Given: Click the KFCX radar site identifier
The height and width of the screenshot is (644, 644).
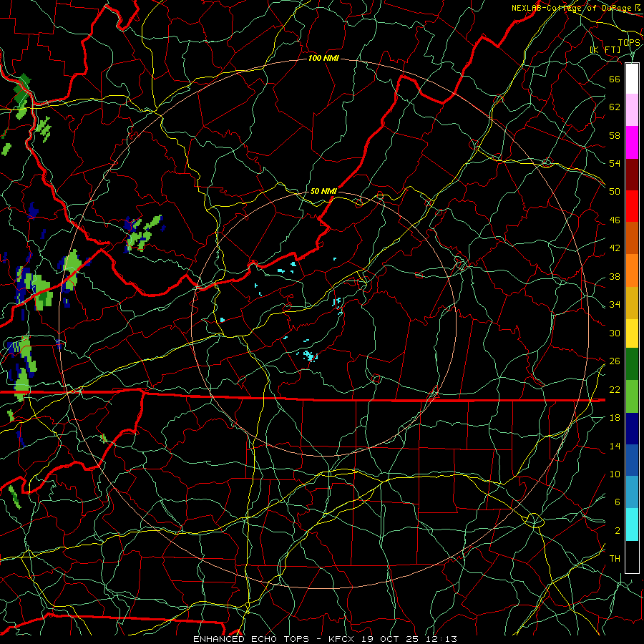Looking at the screenshot, I should pyautogui.click(x=343, y=639).
